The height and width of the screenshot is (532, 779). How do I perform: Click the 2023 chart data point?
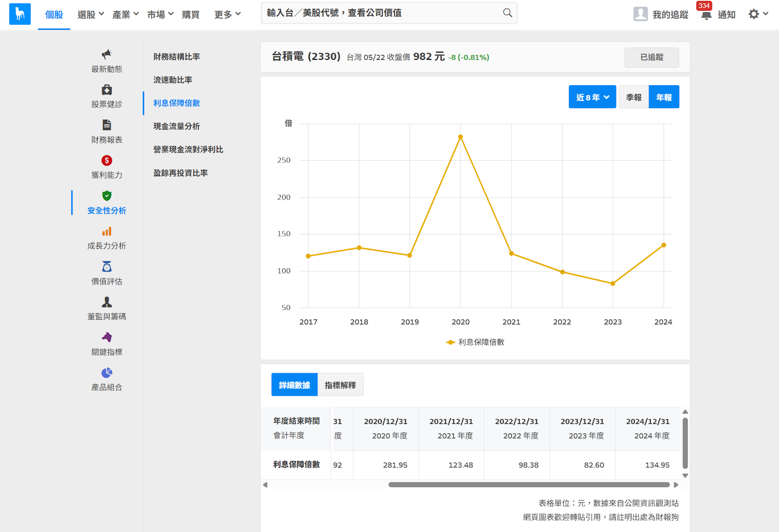[x=612, y=283]
